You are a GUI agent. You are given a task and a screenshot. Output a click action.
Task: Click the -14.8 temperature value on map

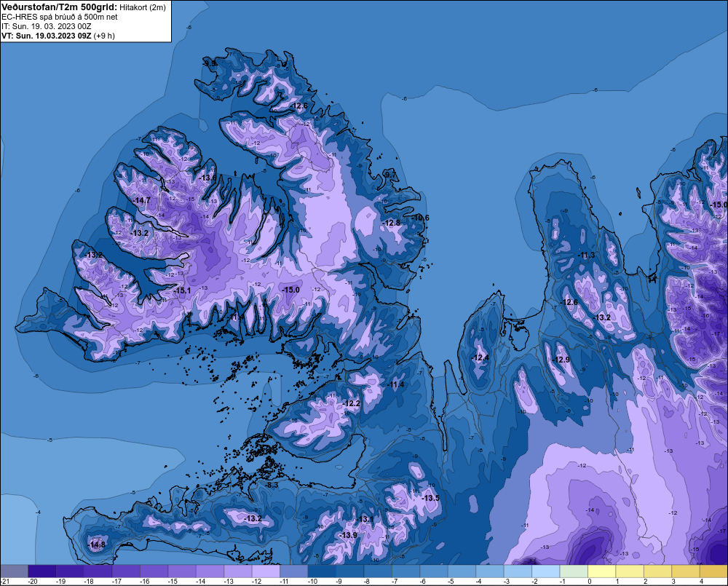pyautogui.click(x=97, y=545)
